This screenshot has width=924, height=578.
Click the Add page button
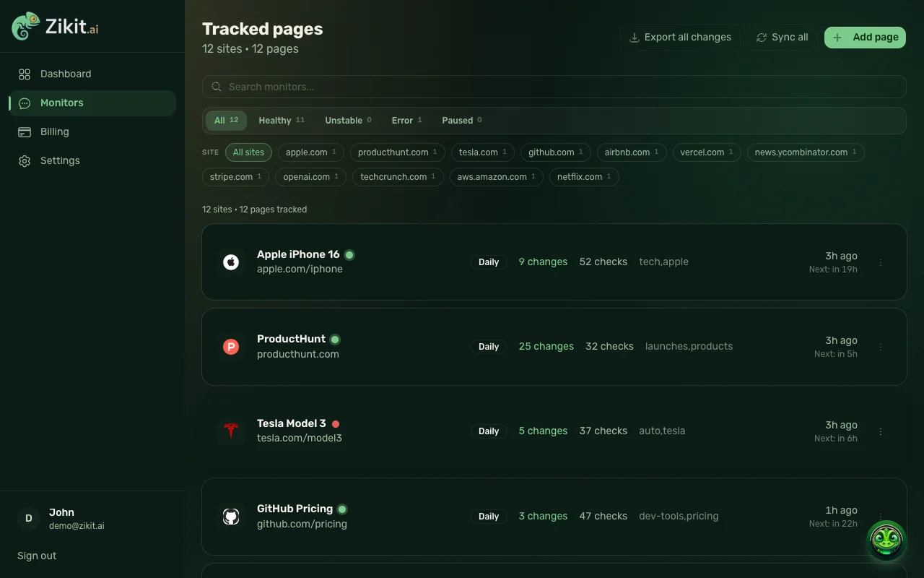tap(865, 38)
